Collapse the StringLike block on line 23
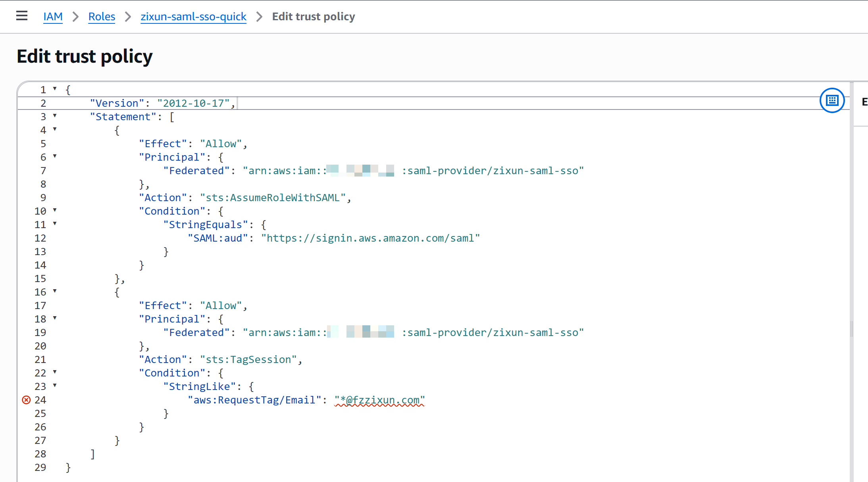This screenshot has width=868, height=482. pos(55,386)
